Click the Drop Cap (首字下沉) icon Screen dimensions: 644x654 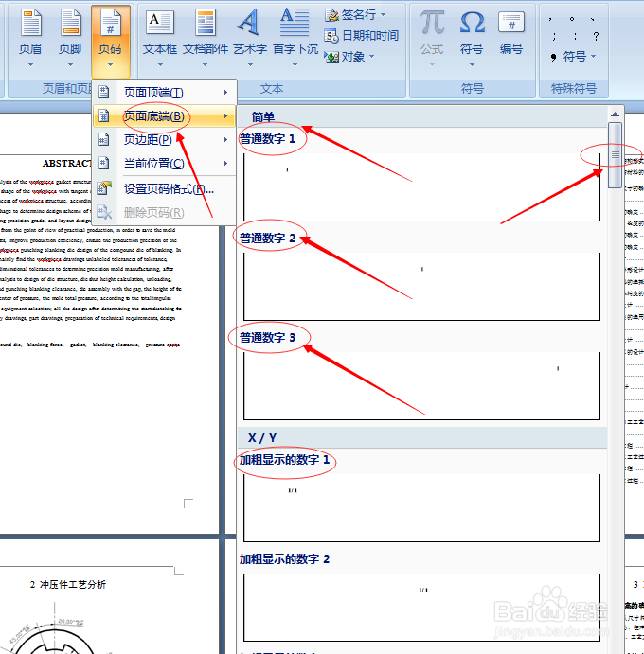(x=295, y=22)
